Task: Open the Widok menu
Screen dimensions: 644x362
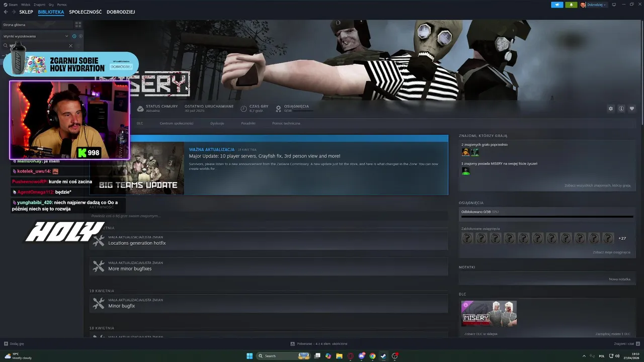Action: [x=26, y=5]
